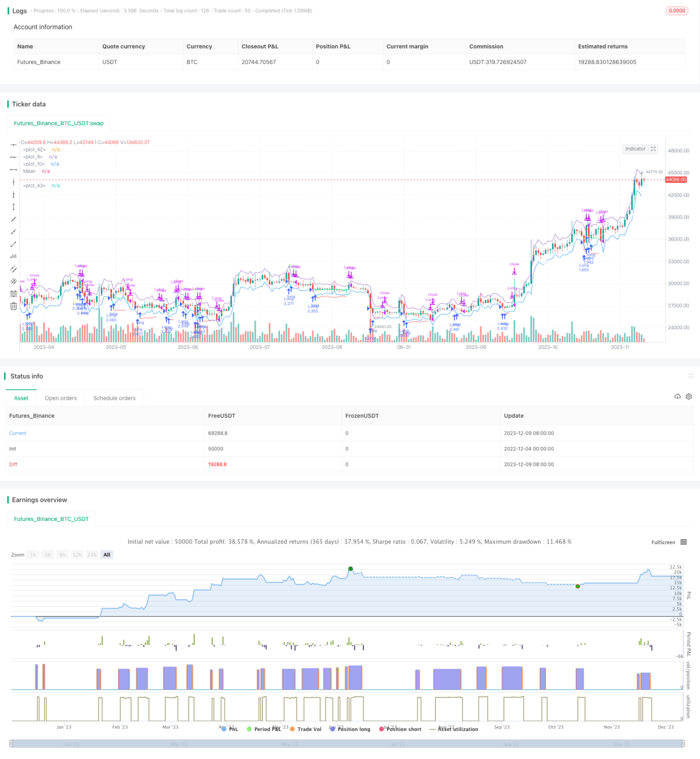Switch to the Open orders tab
700x759 pixels.
pos(61,398)
